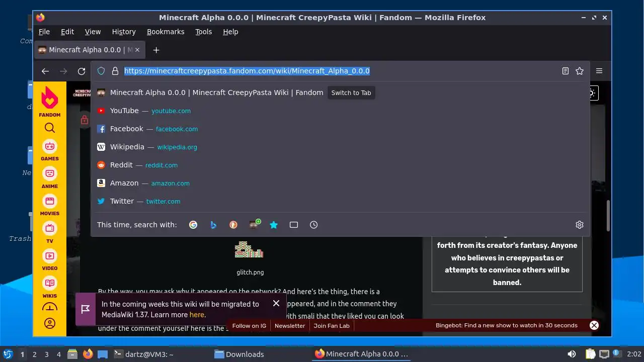This screenshot has width=644, height=362.
Task: Choose the Twitter suggestion
Action: (x=340, y=201)
